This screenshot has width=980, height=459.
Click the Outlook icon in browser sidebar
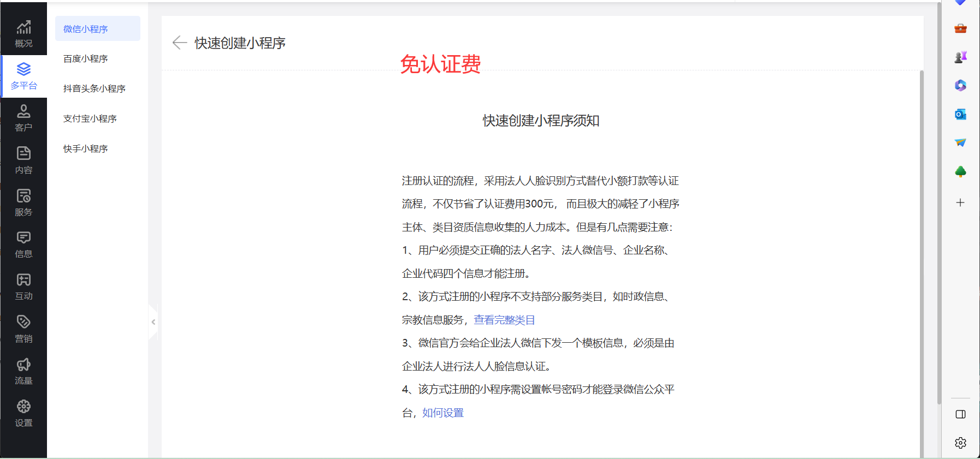(960, 114)
